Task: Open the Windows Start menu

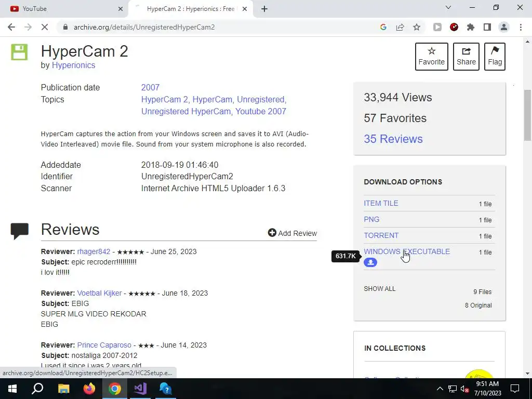Action: 12,389
